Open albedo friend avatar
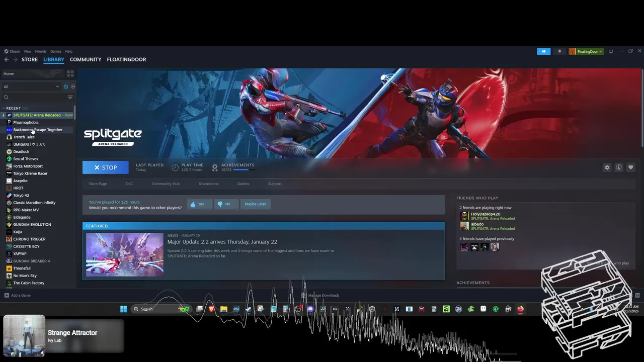Screen dimensions: 644x362 pyautogui.click(x=464, y=226)
